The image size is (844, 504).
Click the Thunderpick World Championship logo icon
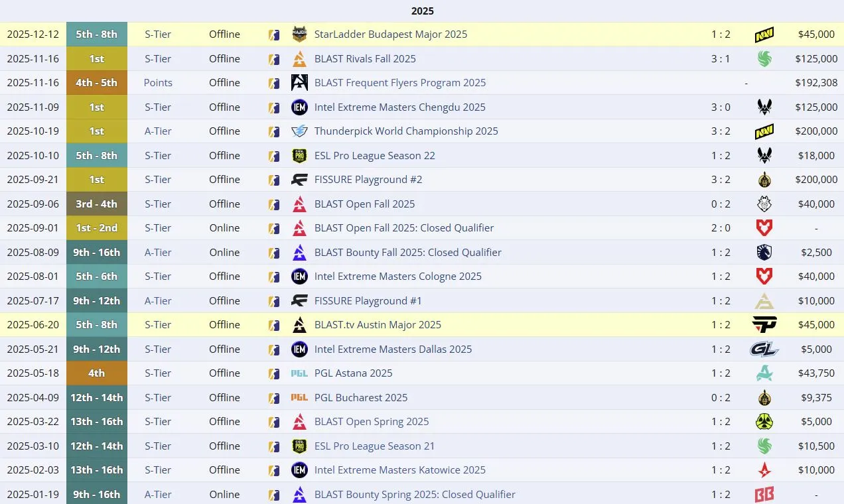pos(299,131)
